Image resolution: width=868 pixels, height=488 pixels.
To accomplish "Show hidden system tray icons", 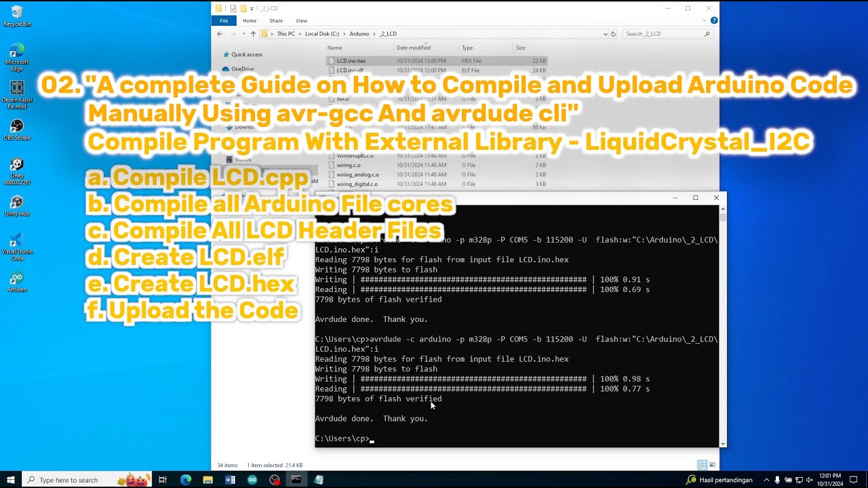I will pyautogui.click(x=766, y=480).
